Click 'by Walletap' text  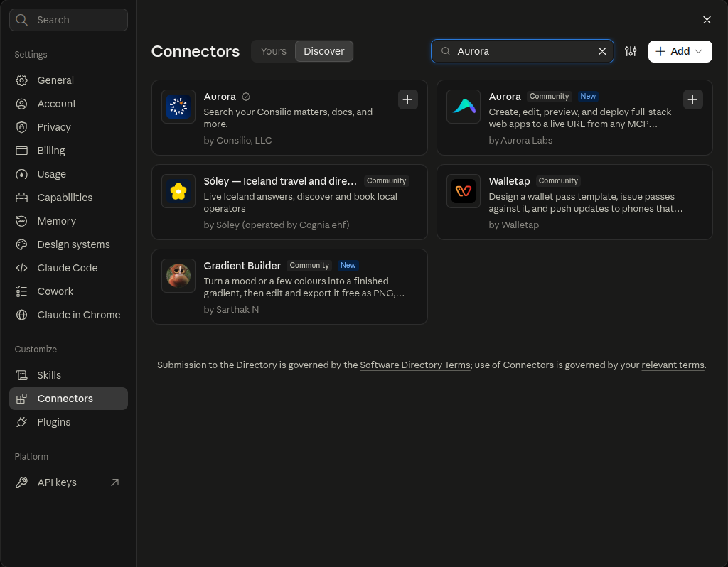coord(513,225)
